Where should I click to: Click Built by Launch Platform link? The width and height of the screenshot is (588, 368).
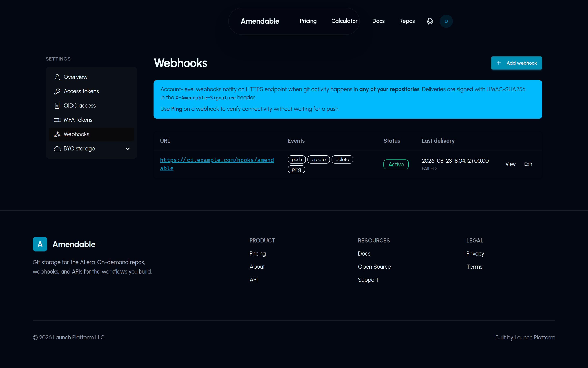[525, 337]
